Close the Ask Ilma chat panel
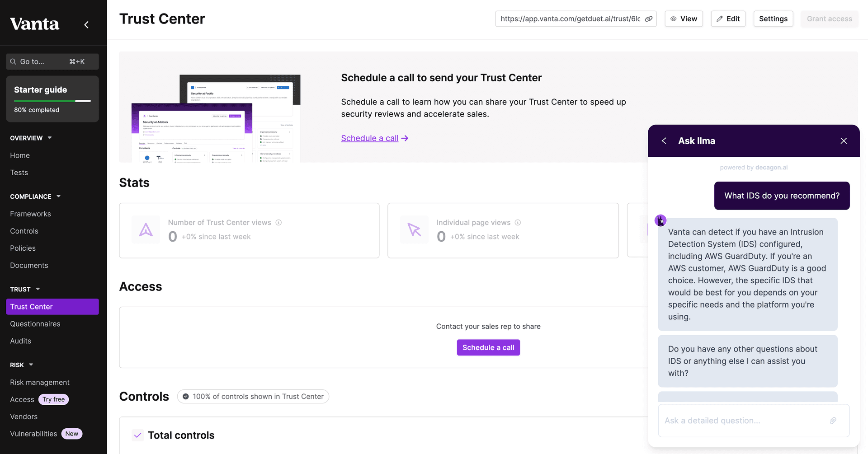 pyautogui.click(x=844, y=141)
